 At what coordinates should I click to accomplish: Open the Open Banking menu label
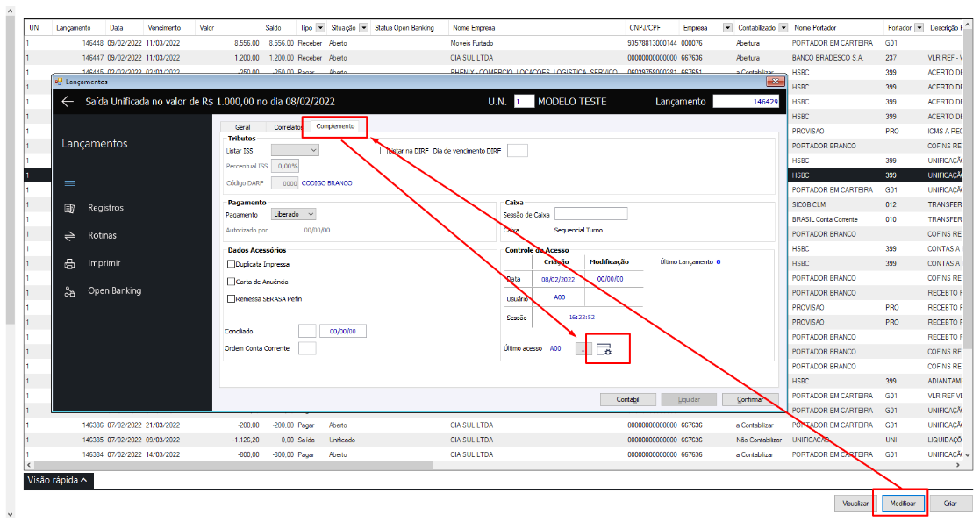(x=114, y=290)
